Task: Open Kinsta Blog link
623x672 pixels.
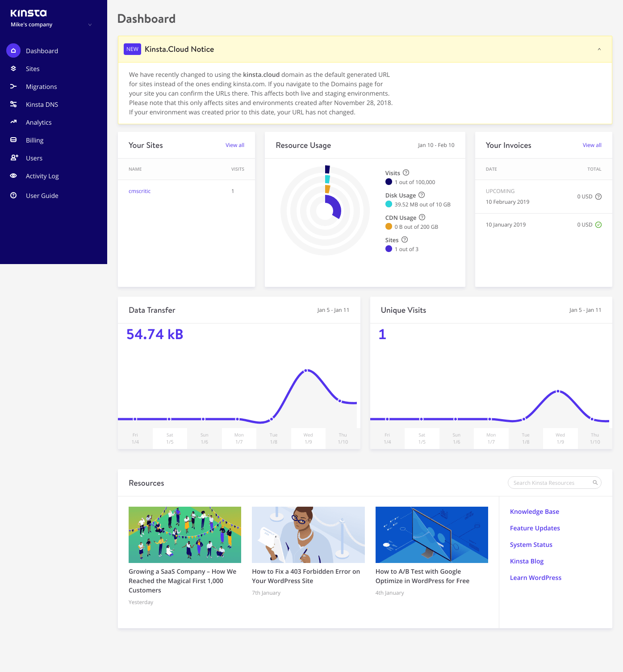Action: (527, 561)
